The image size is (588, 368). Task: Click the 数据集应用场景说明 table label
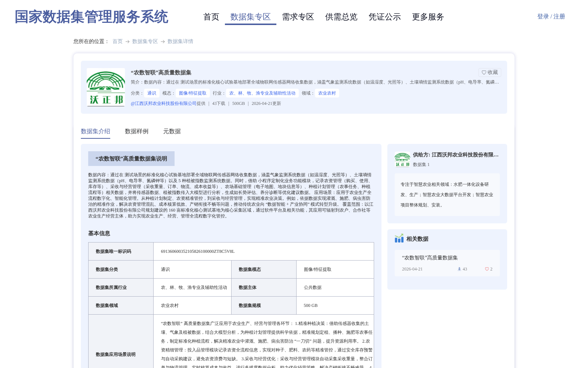[x=116, y=354]
